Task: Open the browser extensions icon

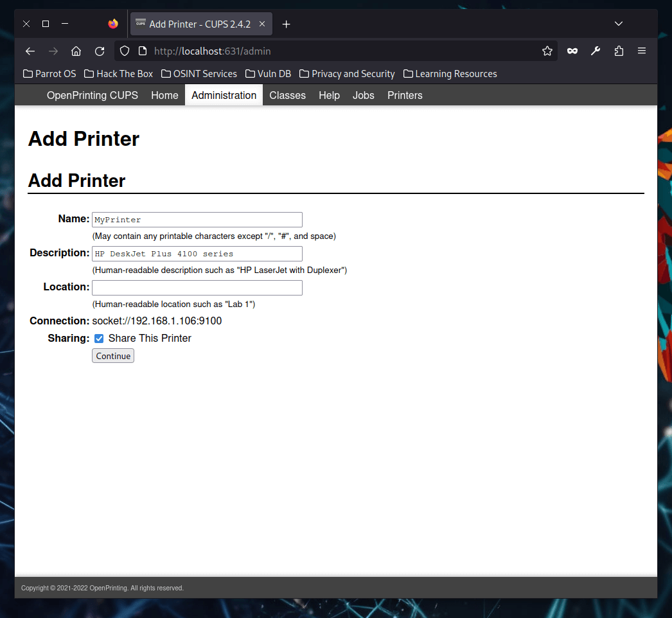Action: coord(619,51)
